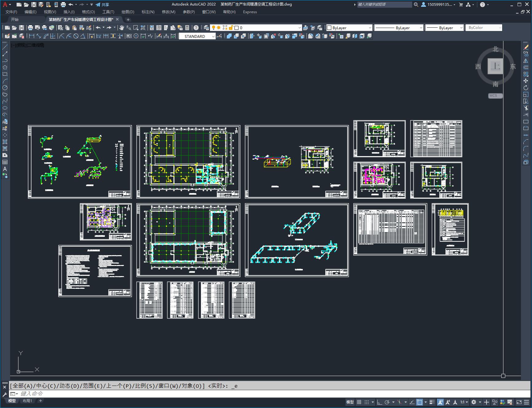This screenshot has height=408, width=532.
Task: Click the shopping cart icon in title bar
Action: point(461,5)
